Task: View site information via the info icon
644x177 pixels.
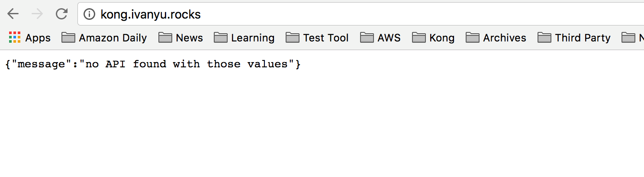Action: [89, 14]
